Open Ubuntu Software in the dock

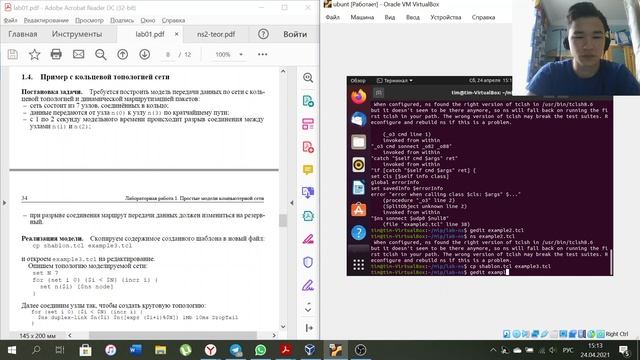pos(359,210)
